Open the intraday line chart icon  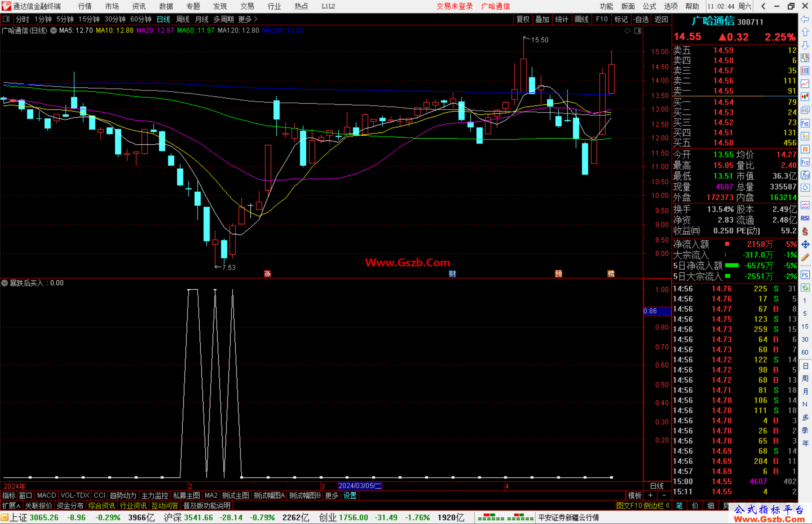805,84
